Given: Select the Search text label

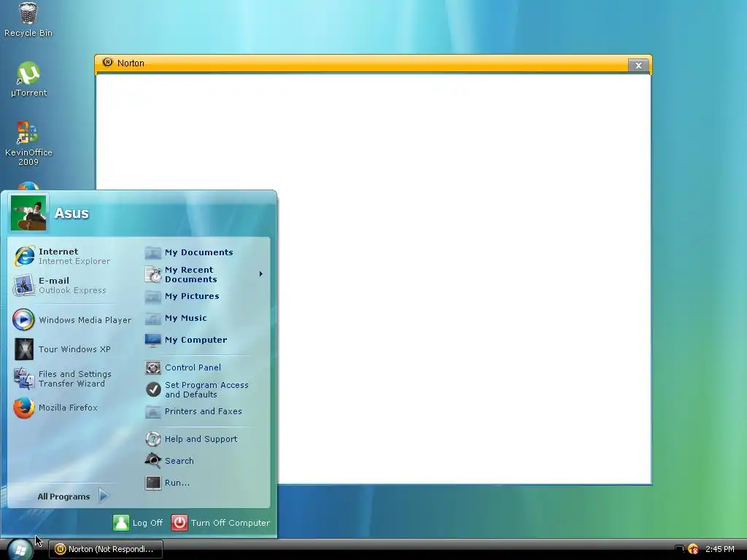Looking at the screenshot, I should pyautogui.click(x=179, y=461).
